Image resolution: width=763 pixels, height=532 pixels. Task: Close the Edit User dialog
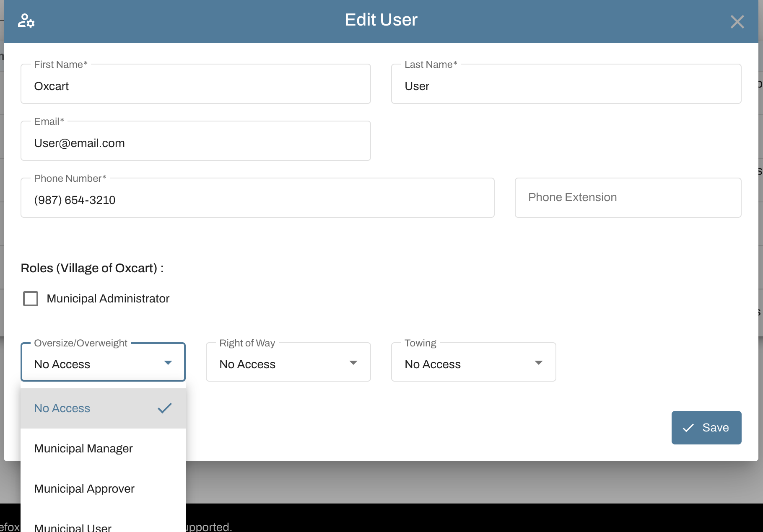(737, 22)
